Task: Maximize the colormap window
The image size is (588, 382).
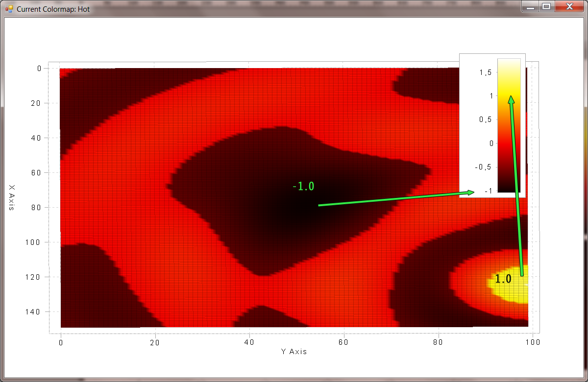Action: tap(546, 6)
